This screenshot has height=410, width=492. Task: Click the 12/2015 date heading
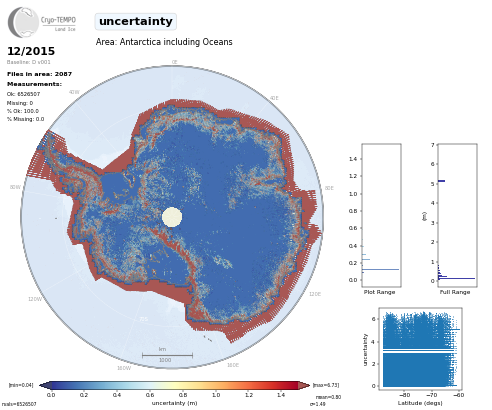pyautogui.click(x=31, y=51)
